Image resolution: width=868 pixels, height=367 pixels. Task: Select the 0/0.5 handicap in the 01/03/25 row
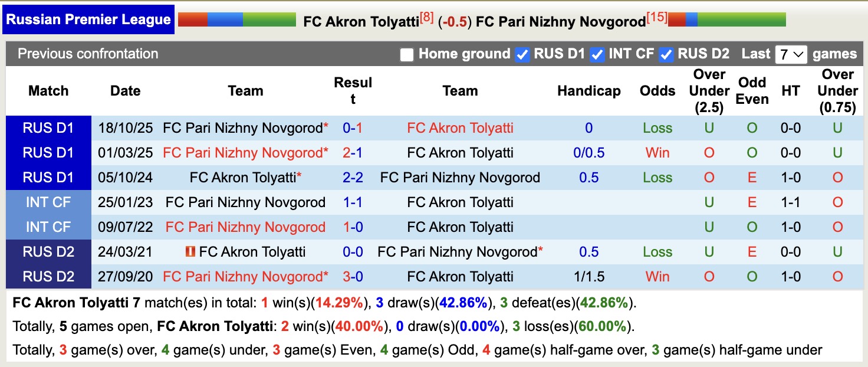[x=588, y=153]
